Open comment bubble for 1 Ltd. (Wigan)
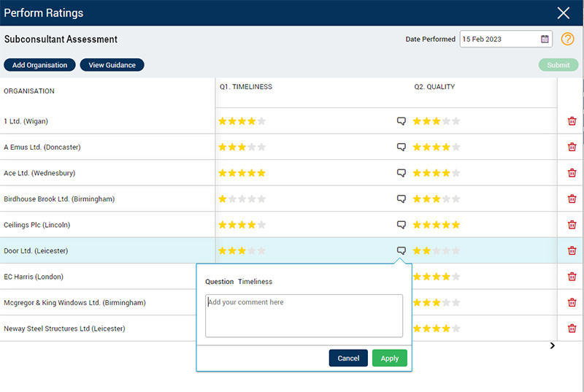Viewport: 584px width, 392px height. point(401,121)
